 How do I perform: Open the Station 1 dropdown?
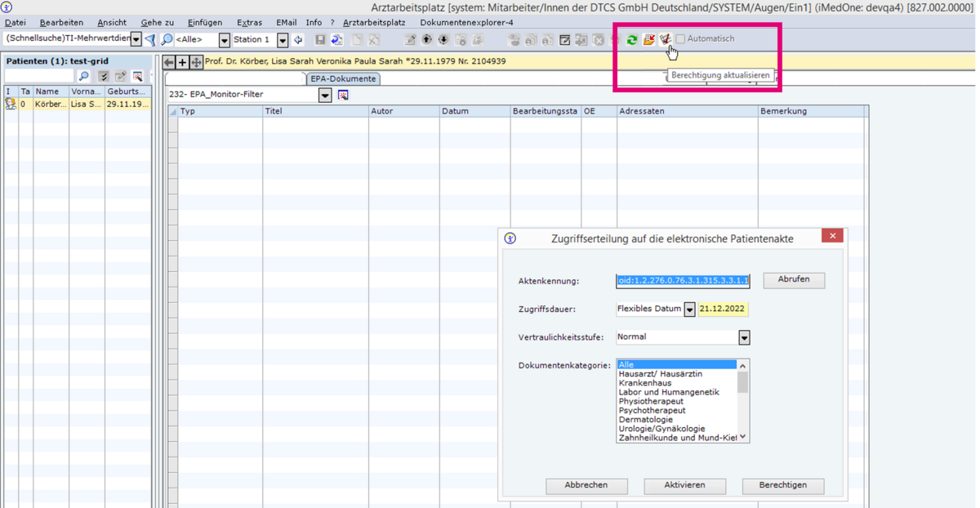pos(283,40)
